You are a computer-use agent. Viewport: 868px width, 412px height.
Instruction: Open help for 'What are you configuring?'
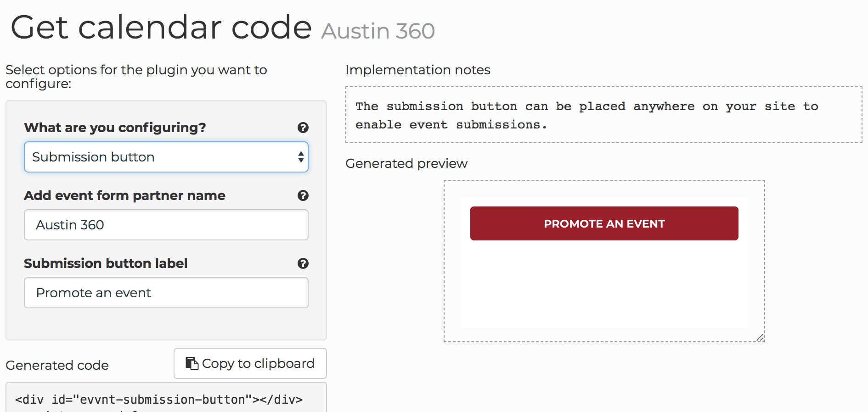(303, 128)
